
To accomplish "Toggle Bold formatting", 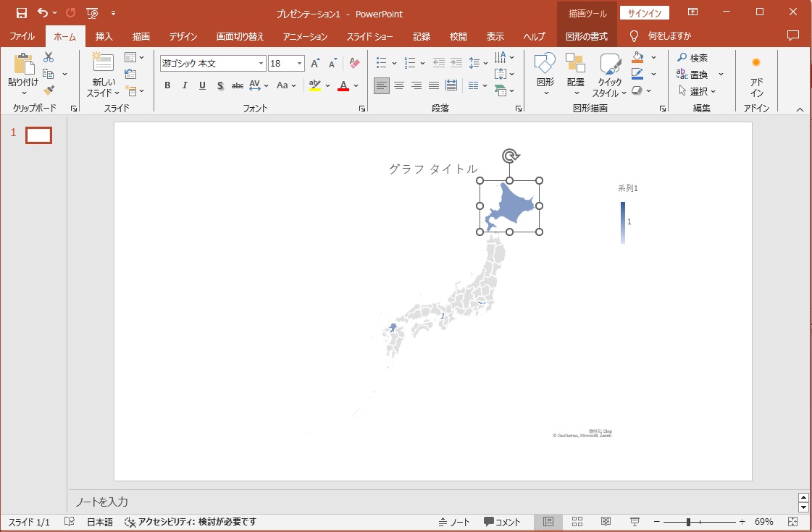I will (167, 85).
